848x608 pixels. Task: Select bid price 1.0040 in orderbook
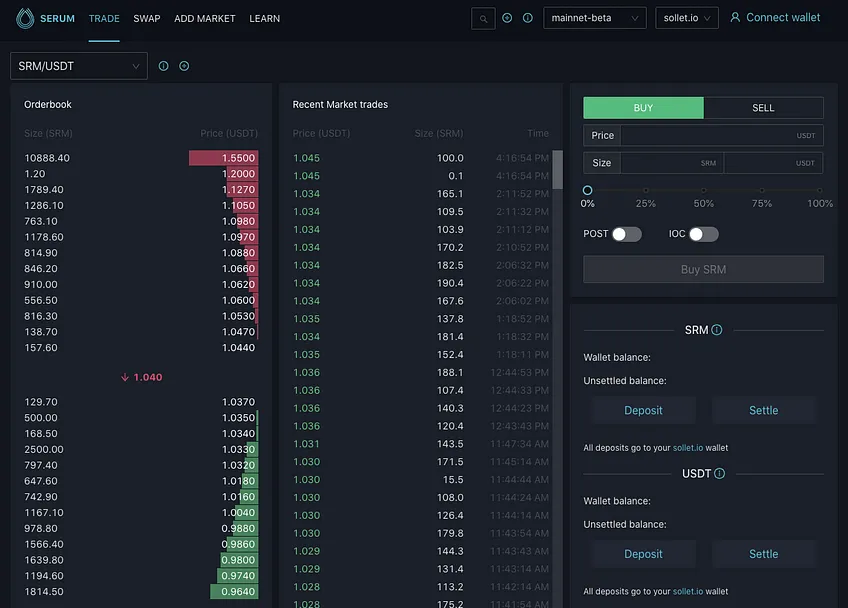(238, 513)
